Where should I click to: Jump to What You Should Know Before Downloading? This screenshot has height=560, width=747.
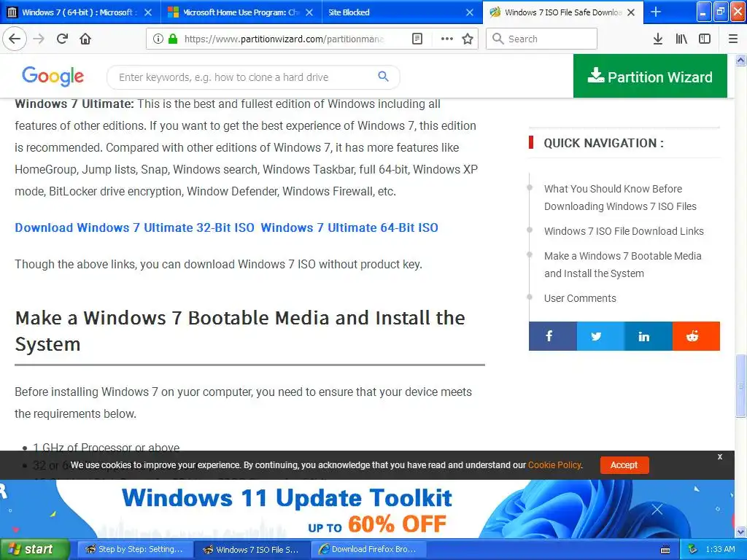[620, 198]
